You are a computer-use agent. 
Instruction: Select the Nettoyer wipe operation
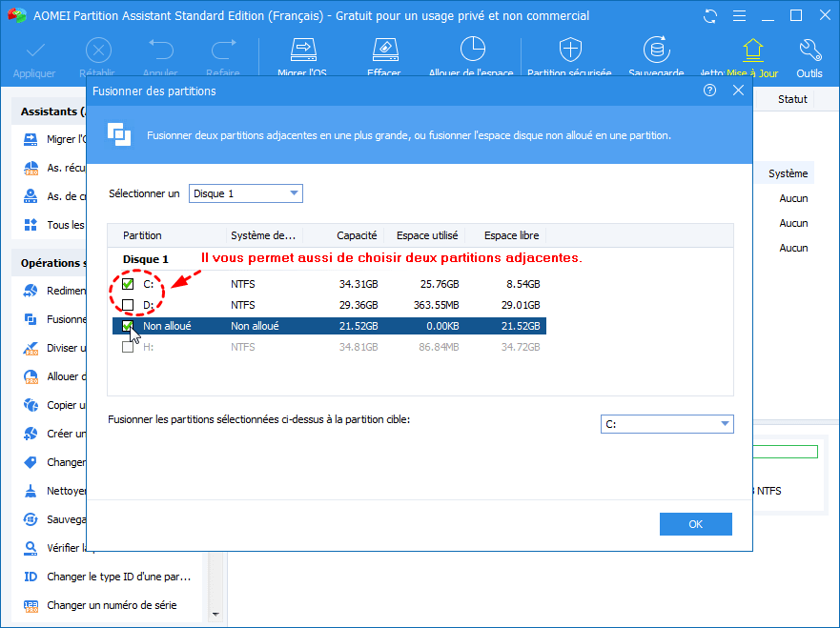click(x=54, y=491)
